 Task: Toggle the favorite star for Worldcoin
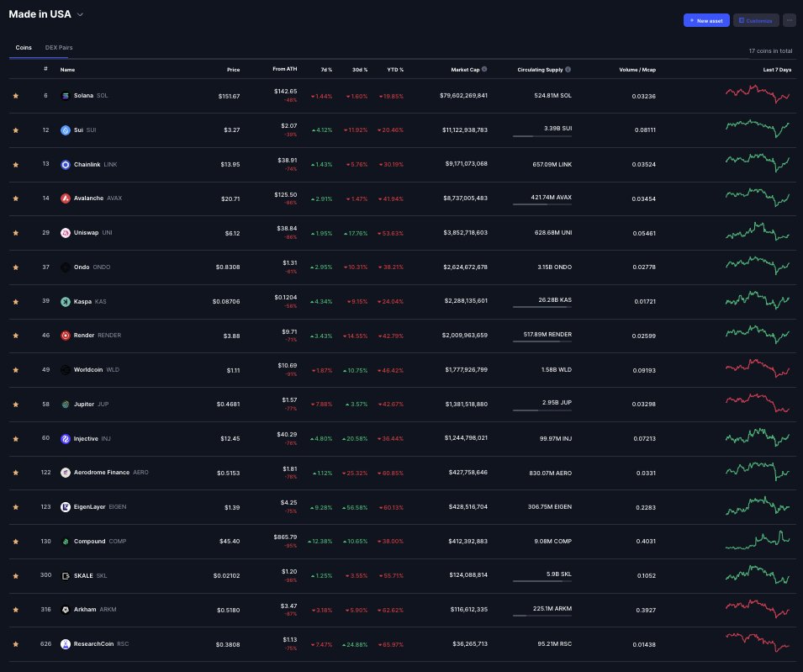click(x=16, y=370)
